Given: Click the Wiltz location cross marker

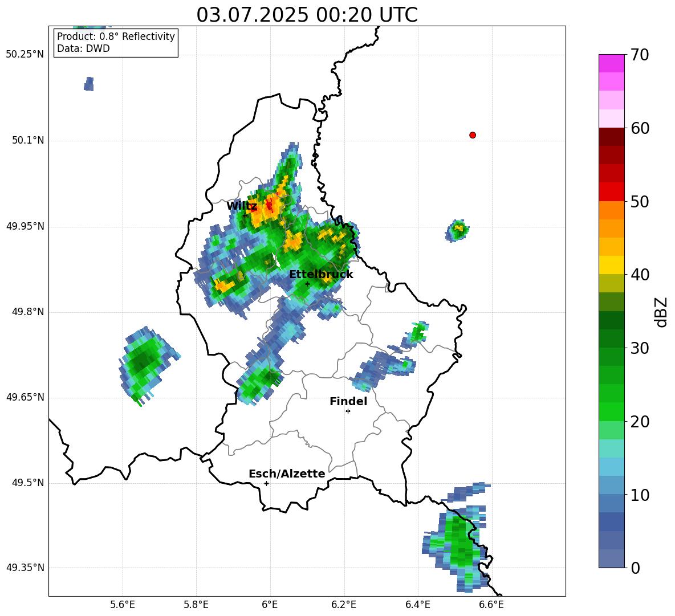Looking at the screenshot, I should pyautogui.click(x=245, y=215).
